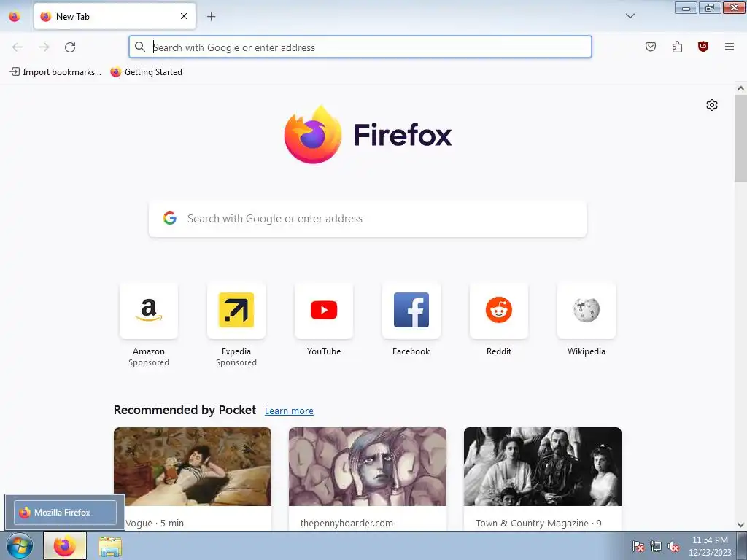747x560 pixels.
Task: Open new tab personalize settings gear
Action: click(712, 105)
